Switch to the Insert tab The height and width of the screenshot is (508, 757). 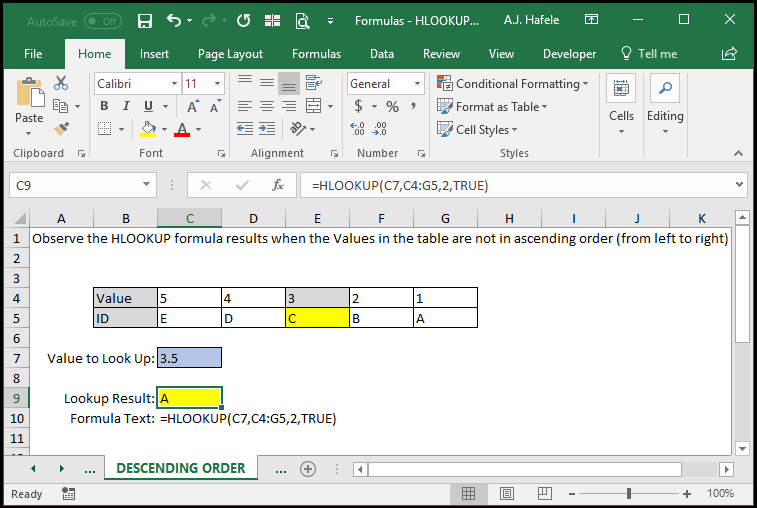tap(154, 54)
